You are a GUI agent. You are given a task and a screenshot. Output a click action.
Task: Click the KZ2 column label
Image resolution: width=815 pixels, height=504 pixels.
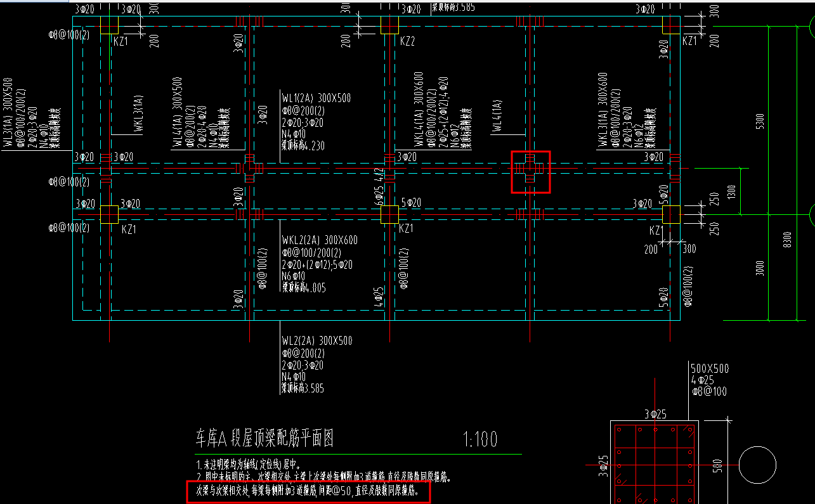407,41
